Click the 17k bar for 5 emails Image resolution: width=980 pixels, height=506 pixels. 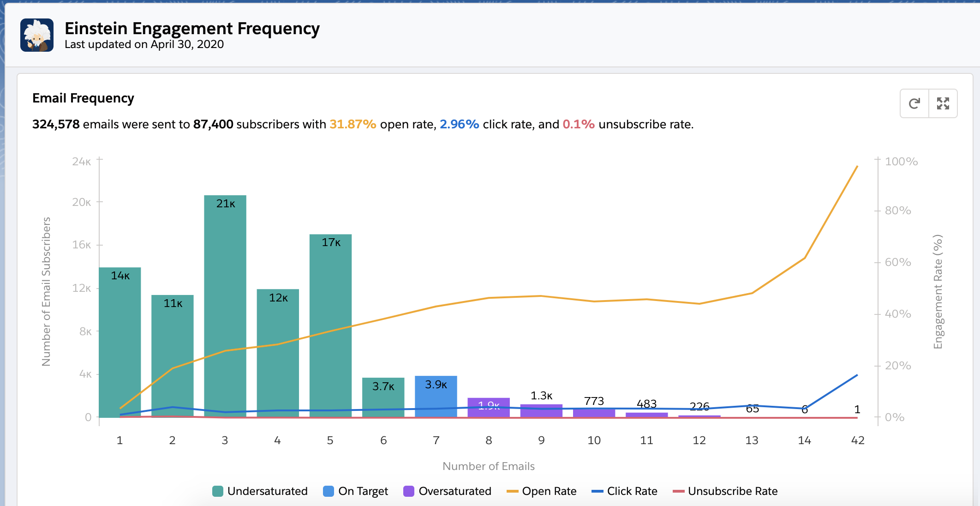[x=330, y=286]
